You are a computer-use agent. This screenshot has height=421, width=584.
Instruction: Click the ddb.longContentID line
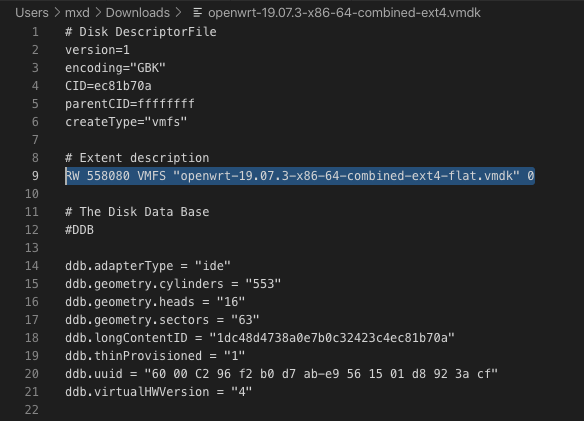coord(260,338)
